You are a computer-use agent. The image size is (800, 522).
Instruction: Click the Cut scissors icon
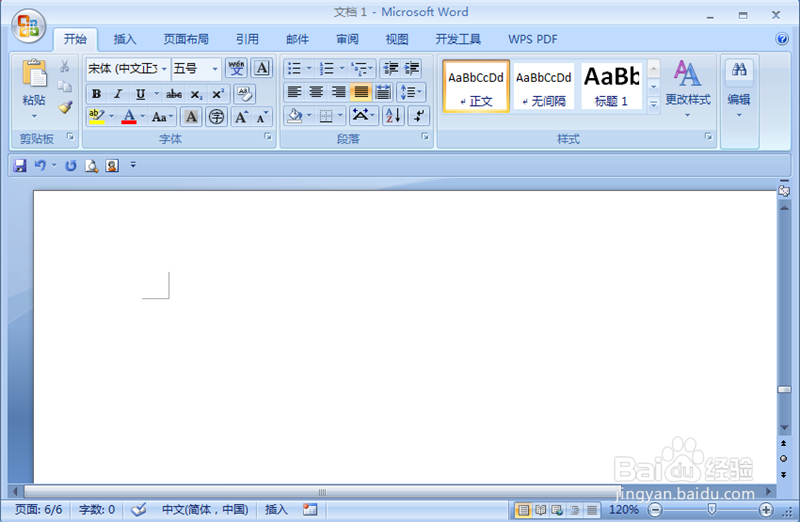(64, 66)
